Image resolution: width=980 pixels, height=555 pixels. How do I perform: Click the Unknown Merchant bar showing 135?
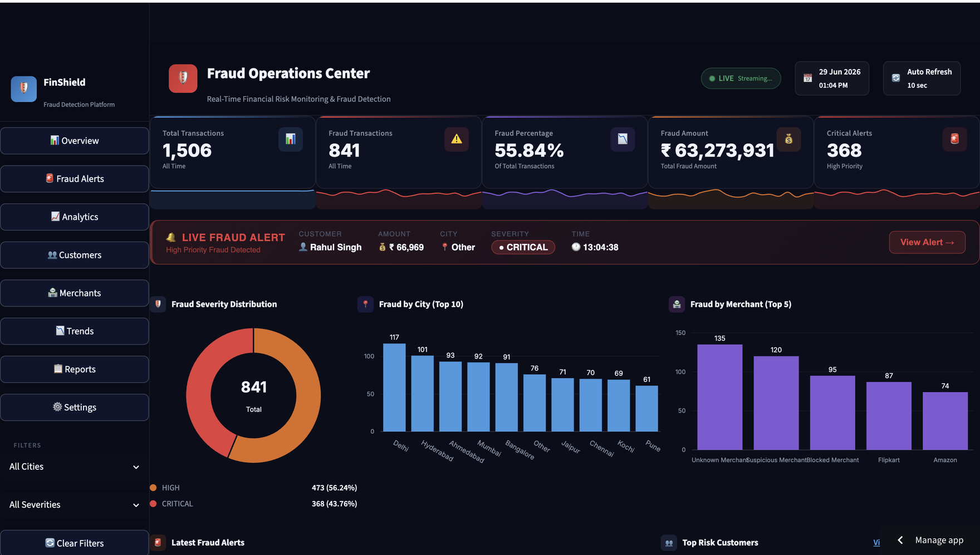click(719, 397)
